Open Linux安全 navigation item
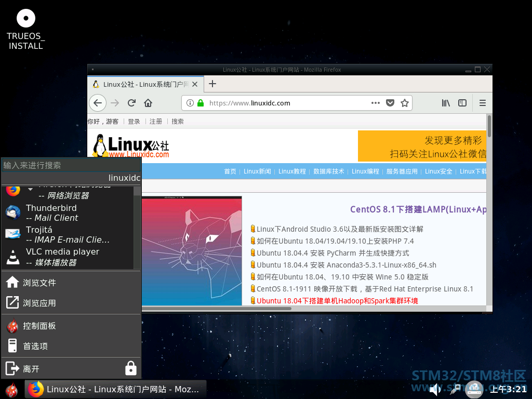532x399 pixels. pyautogui.click(x=438, y=171)
